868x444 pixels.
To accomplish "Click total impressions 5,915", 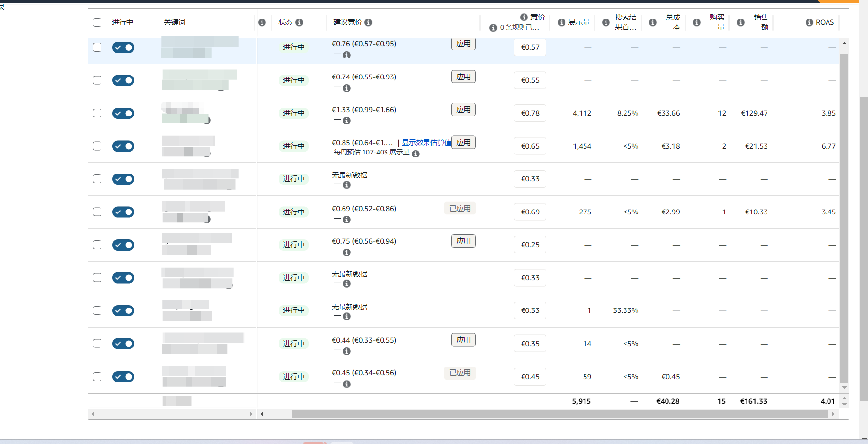I will [581, 401].
